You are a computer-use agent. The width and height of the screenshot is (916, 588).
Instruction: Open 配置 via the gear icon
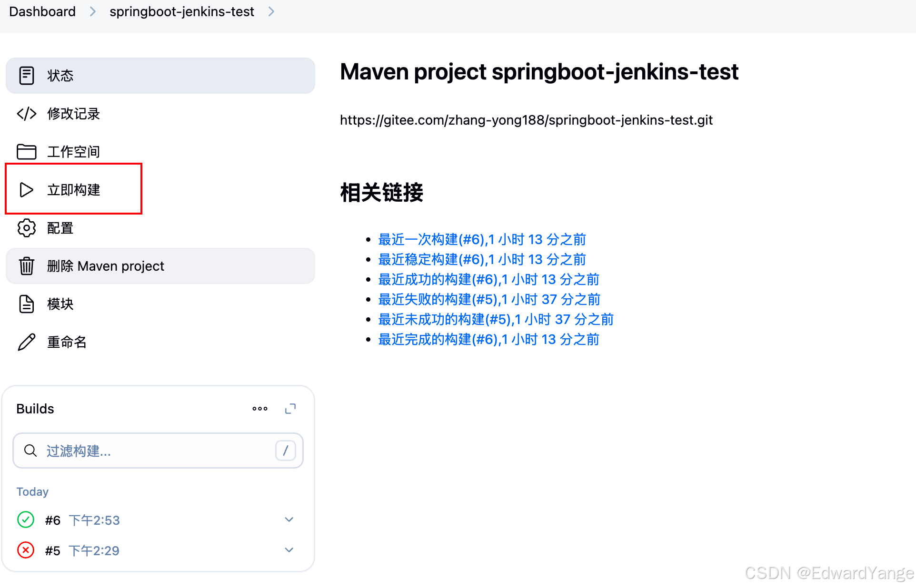(26, 228)
